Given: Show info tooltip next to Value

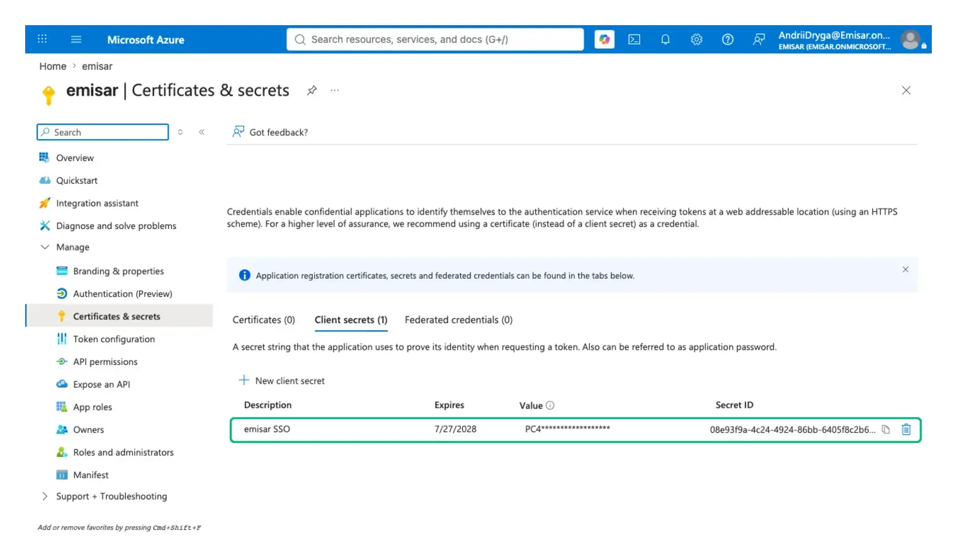Looking at the screenshot, I should (550, 405).
